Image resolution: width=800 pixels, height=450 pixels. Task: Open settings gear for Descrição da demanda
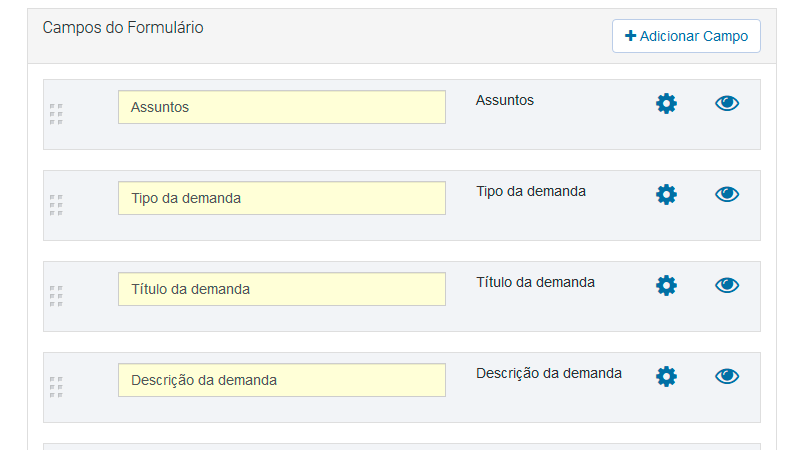point(666,377)
